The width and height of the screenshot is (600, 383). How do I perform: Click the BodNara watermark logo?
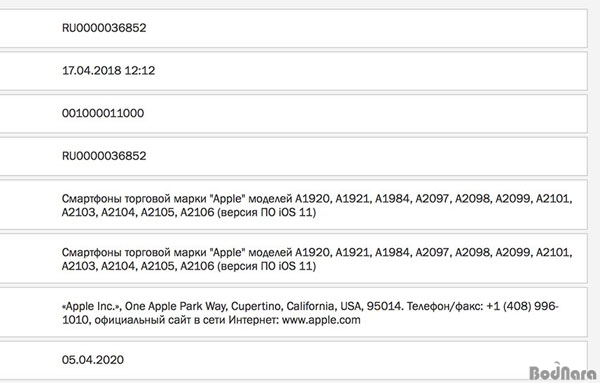click(562, 372)
